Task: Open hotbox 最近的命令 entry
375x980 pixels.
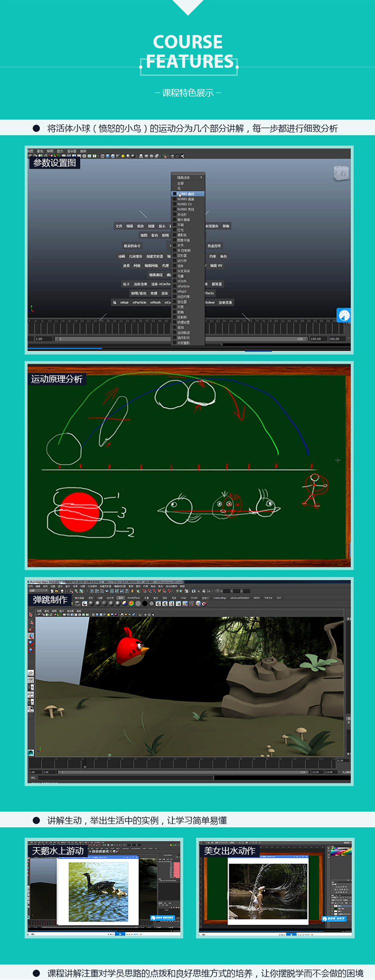Action: [x=132, y=246]
